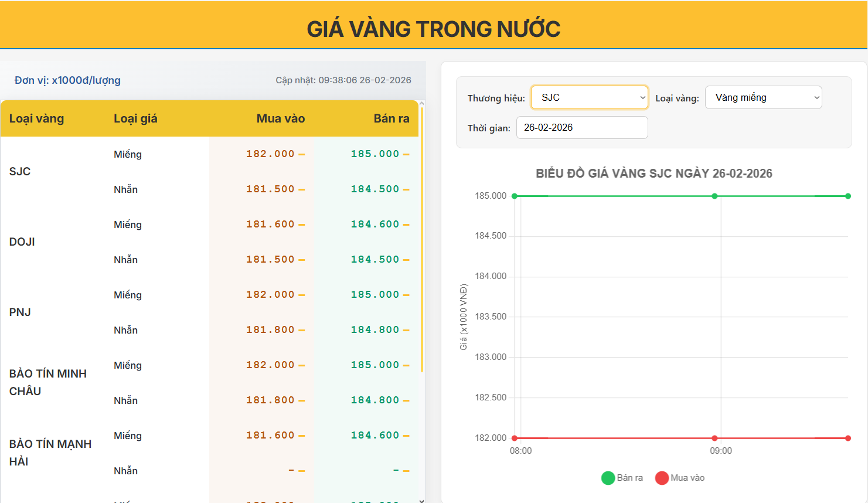Click red Mua vào data point at 08:00
This screenshot has height=503, width=868.
pos(515,438)
